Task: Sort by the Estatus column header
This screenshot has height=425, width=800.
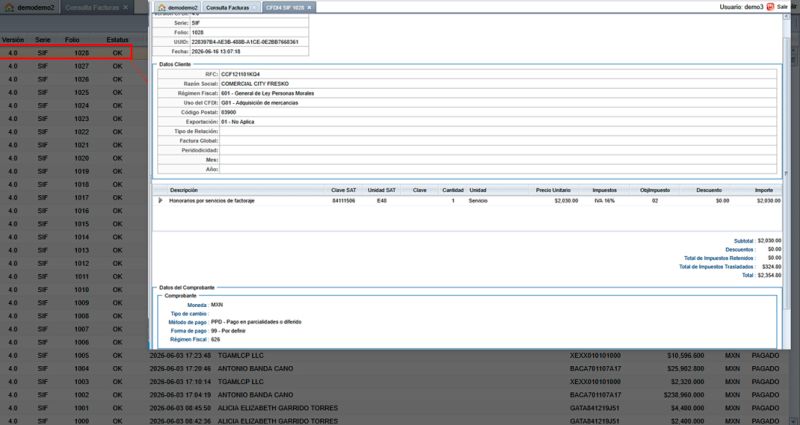Action: pyautogui.click(x=117, y=39)
